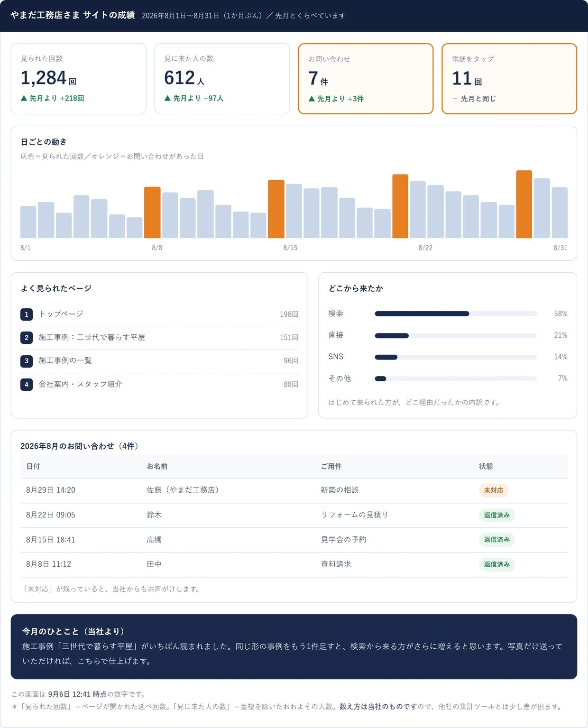The height and width of the screenshot is (728, 588).
Task: Click the 9月6日 12:41 時点 timestamp
Action: click(77, 694)
